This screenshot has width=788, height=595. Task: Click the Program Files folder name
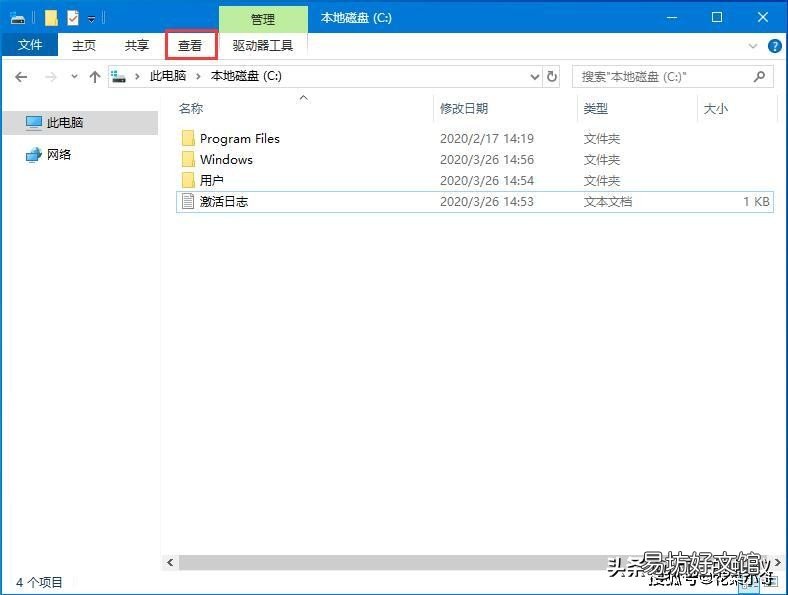coord(240,139)
